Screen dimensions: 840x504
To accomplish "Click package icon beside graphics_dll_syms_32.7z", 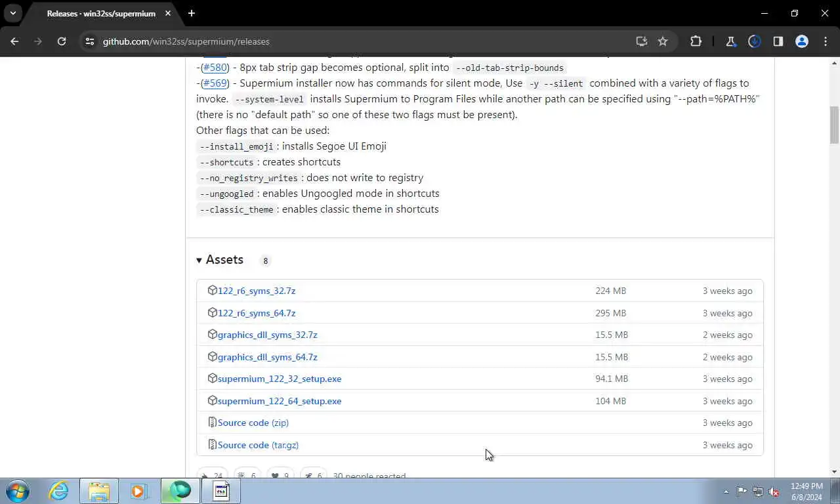I will tap(212, 334).
